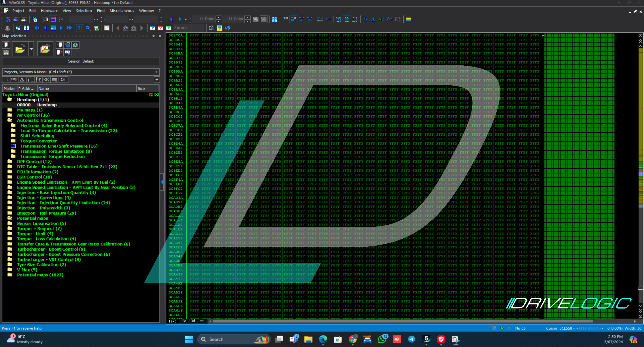This screenshot has width=644, height=347.
Task: Open the Project menu
Action: click(x=18, y=11)
